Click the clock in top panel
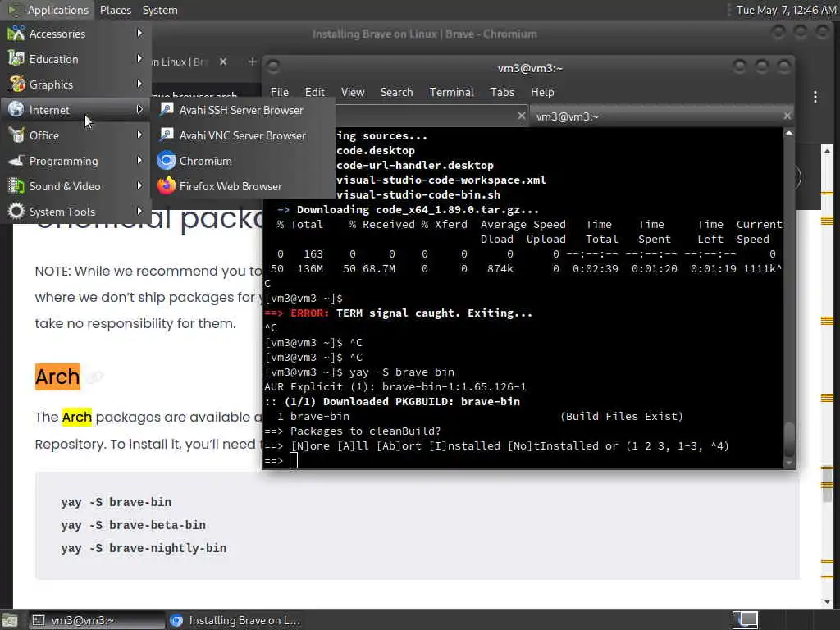 tap(785, 10)
